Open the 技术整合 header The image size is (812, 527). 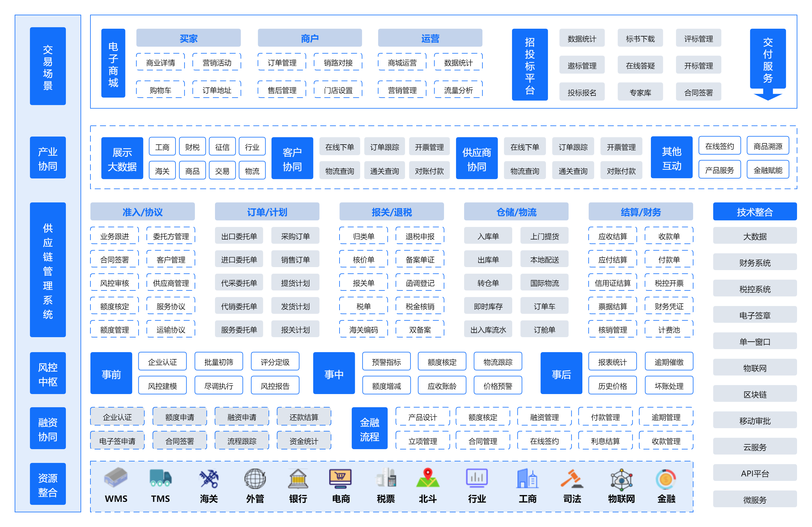coord(755,212)
